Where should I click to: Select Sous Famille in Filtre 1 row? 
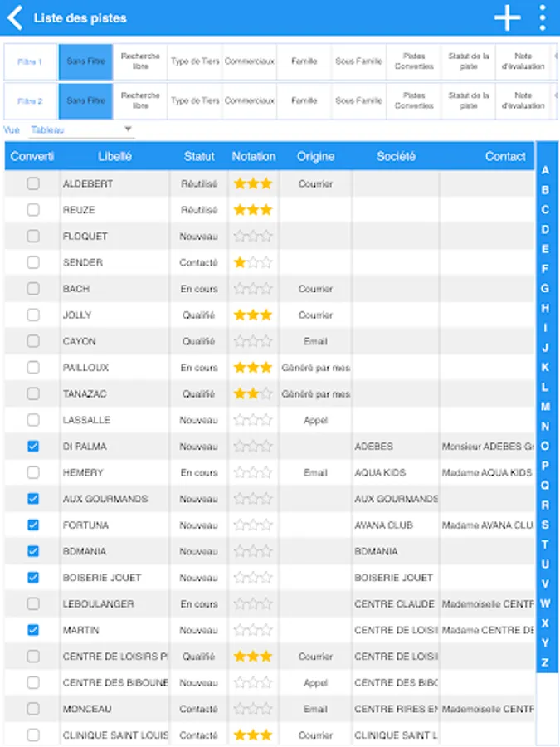click(x=359, y=61)
